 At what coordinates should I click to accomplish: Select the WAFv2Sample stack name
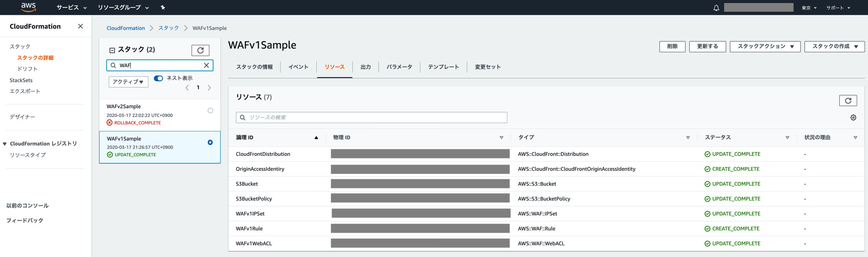(124, 106)
